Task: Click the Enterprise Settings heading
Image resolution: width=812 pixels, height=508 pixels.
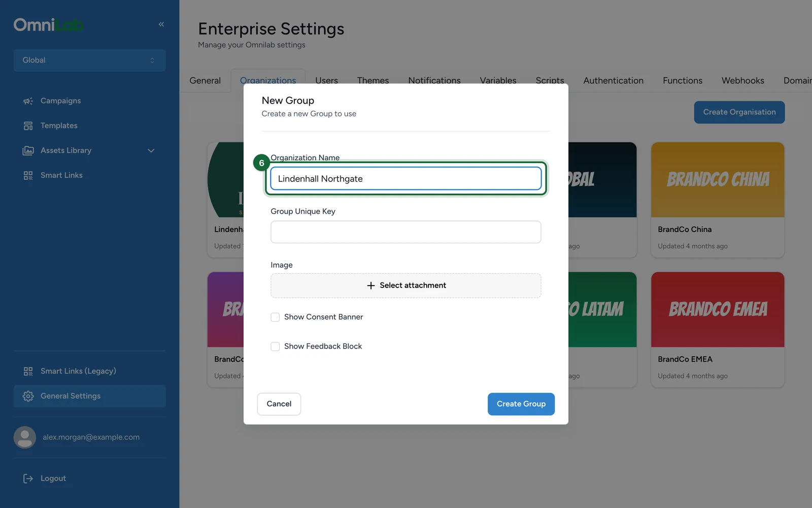Action: tap(271, 29)
